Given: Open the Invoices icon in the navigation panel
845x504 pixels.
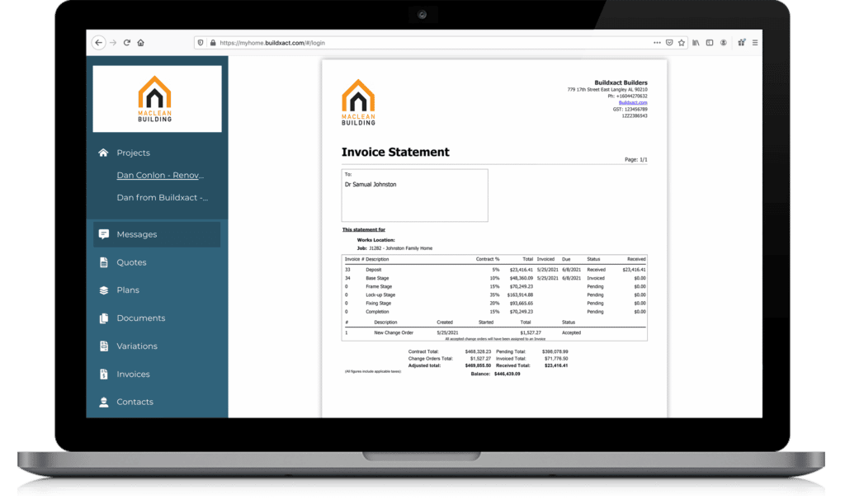Looking at the screenshot, I should [103, 374].
